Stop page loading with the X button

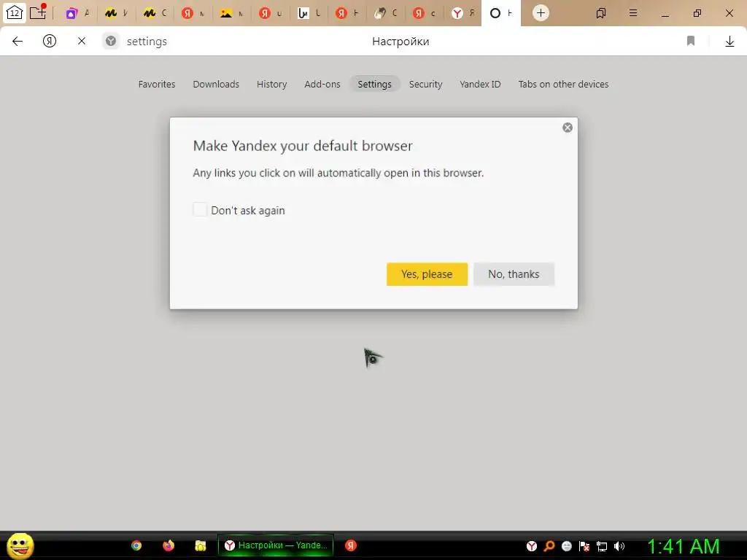(82, 42)
